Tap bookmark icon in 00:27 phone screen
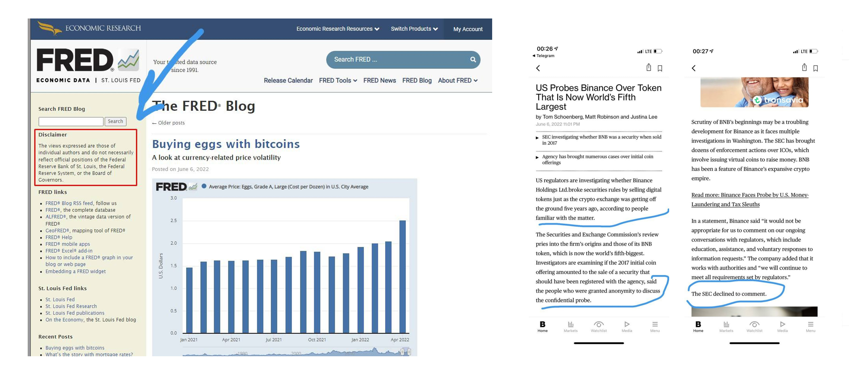 (816, 68)
